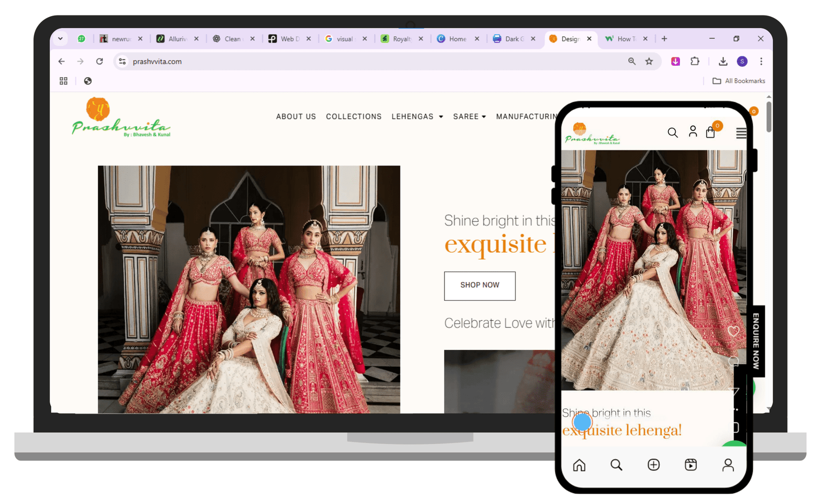Open the reels icon in the bottom navigation
The width and height of the screenshot is (828, 504).
(690, 465)
